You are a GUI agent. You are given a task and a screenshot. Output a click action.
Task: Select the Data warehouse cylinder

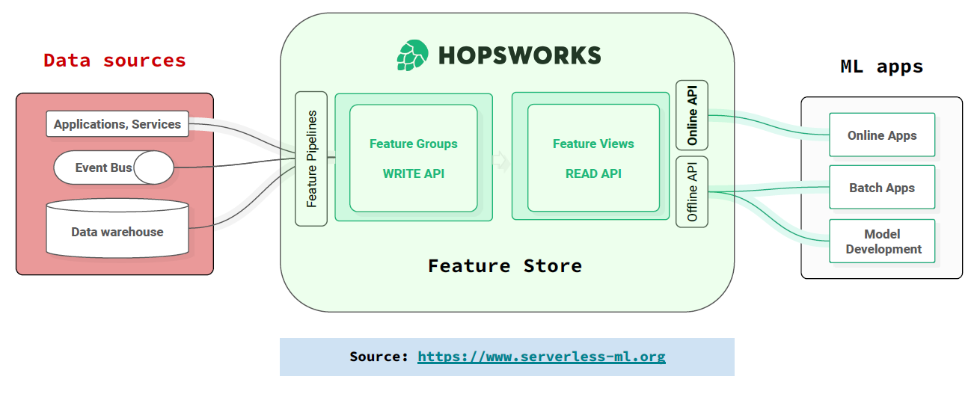tap(117, 227)
